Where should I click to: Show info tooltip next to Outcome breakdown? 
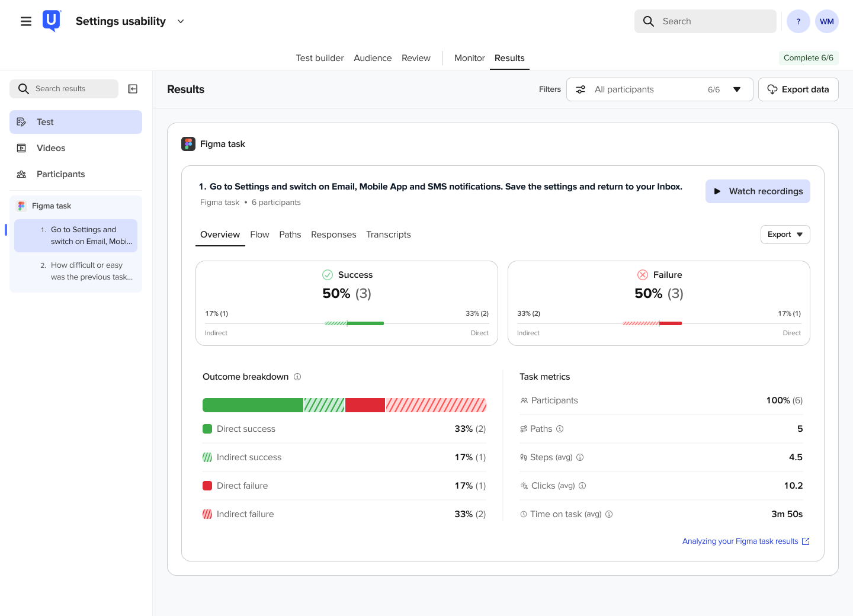pos(297,377)
